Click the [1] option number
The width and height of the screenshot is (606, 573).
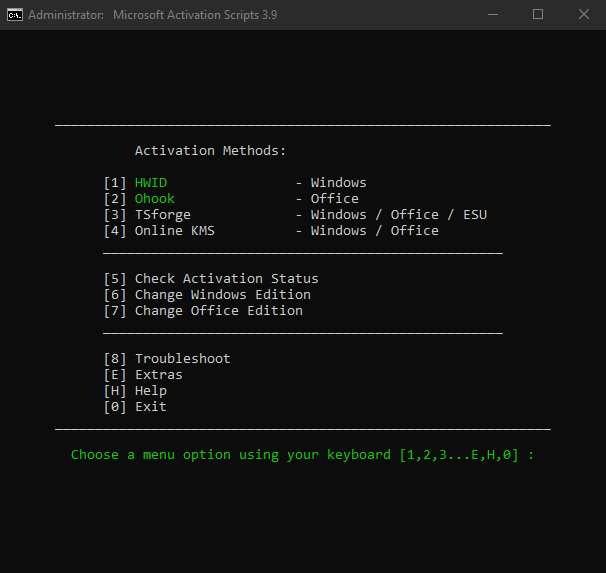(x=115, y=183)
